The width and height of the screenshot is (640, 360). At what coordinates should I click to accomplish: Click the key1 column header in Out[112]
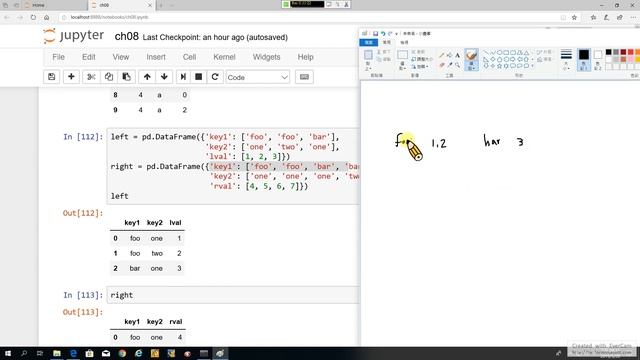132,223
